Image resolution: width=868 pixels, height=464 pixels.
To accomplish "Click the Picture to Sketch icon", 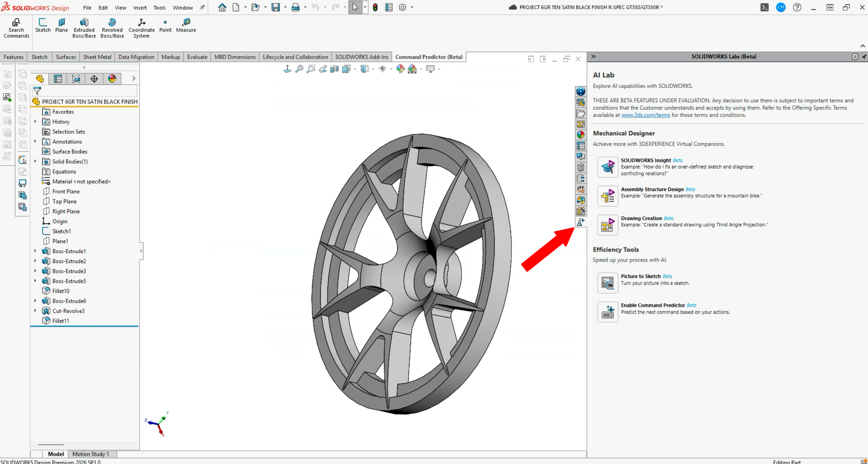I will coord(607,283).
